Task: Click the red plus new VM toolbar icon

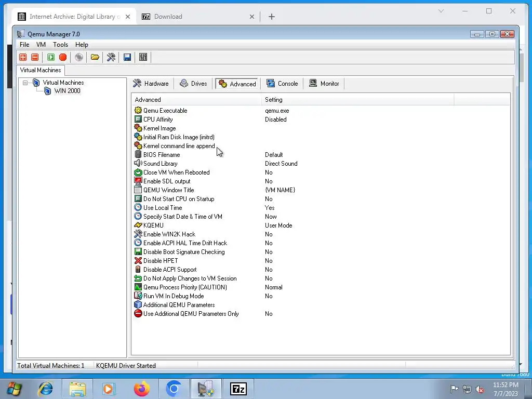Action: (23, 57)
